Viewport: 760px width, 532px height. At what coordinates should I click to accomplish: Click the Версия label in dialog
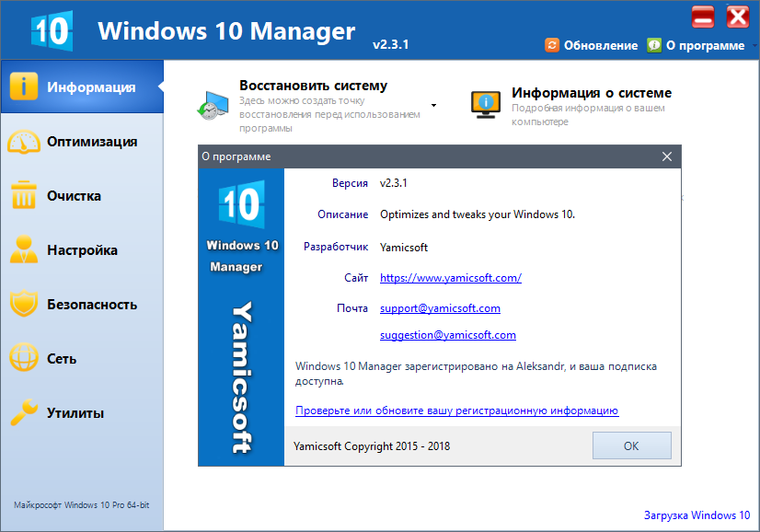tap(350, 183)
